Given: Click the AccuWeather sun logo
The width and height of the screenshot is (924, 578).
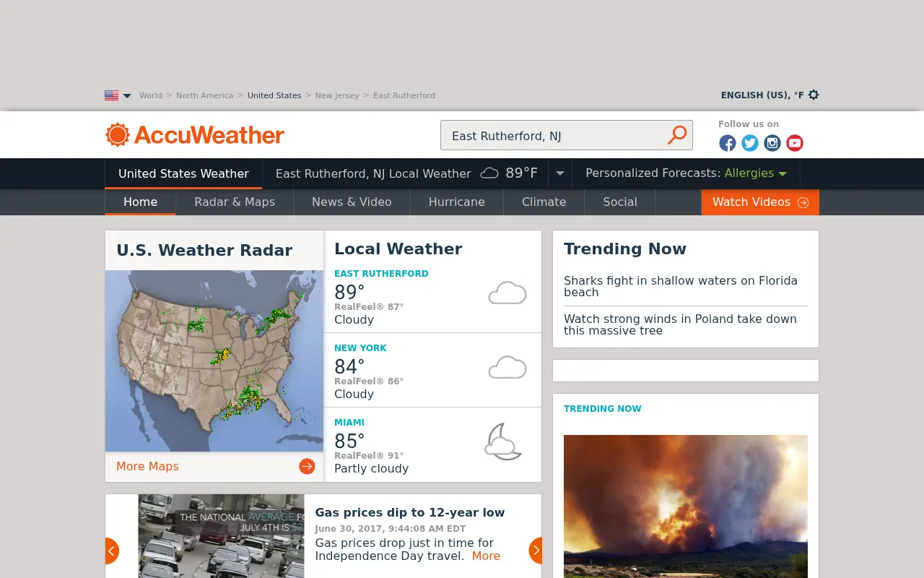Looking at the screenshot, I should coord(118,135).
